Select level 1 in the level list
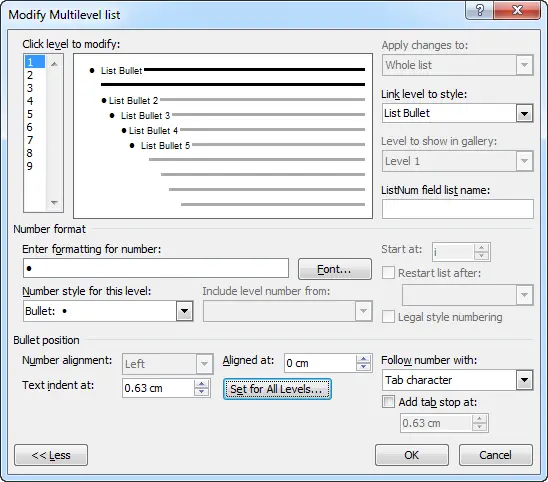Screen dimensions: 548x482 35,62
